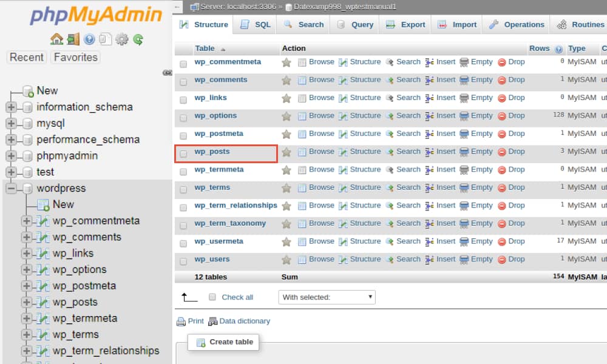Favorite star for wp_posts table

point(287,152)
